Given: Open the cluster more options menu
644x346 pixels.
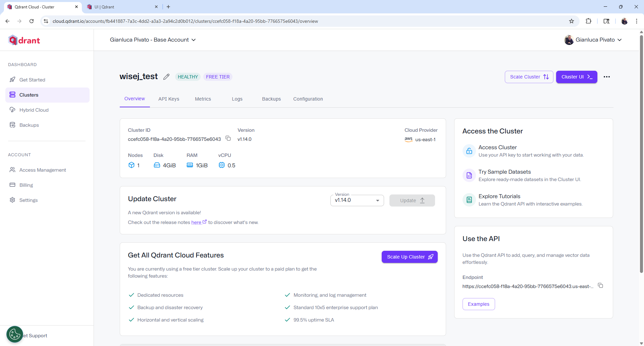Looking at the screenshot, I should pos(607,77).
